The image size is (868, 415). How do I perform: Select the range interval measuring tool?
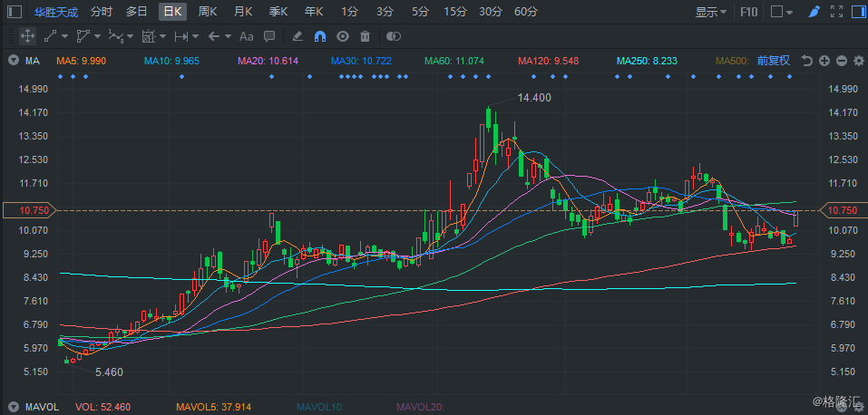(x=181, y=36)
